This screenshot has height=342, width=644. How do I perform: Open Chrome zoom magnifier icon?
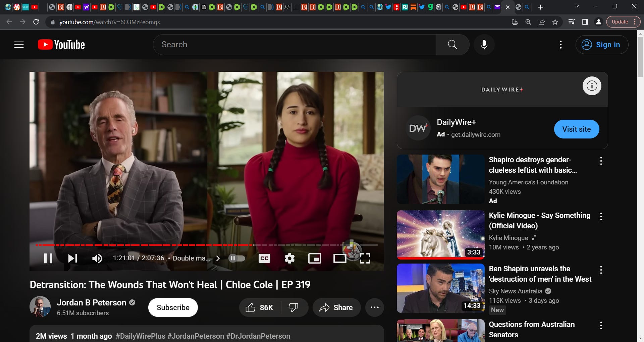(528, 22)
